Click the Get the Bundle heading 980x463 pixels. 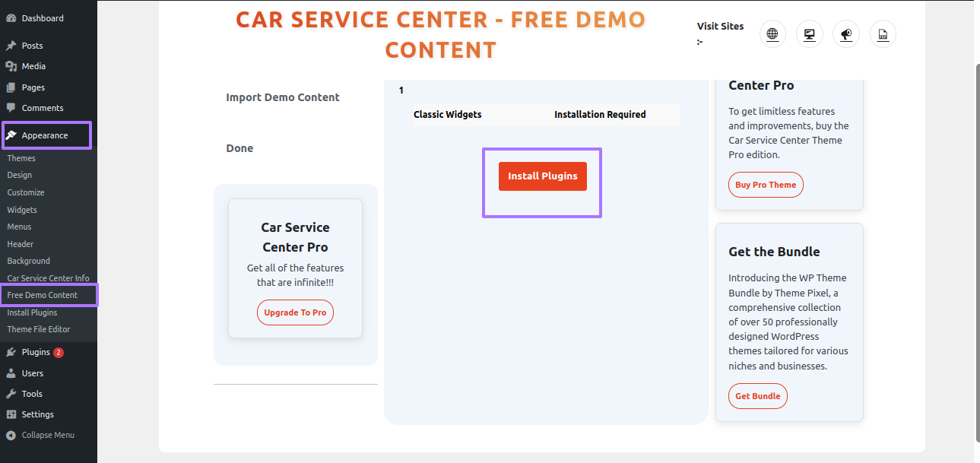pyautogui.click(x=774, y=252)
